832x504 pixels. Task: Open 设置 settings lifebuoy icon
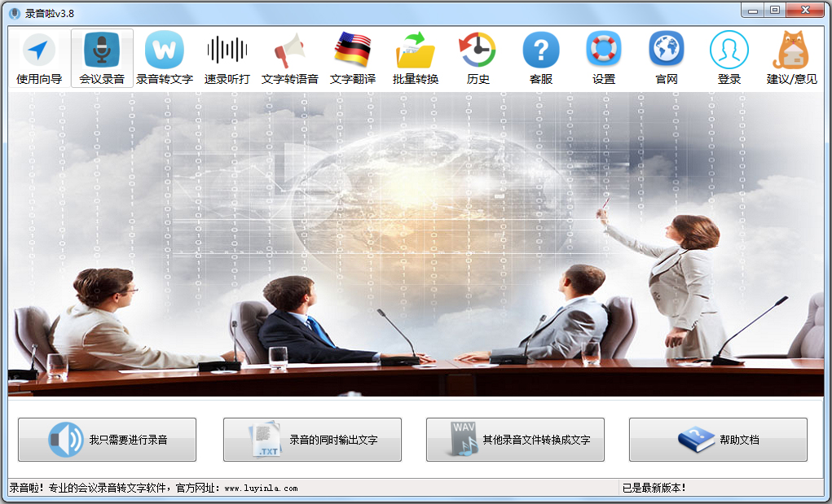(604, 50)
